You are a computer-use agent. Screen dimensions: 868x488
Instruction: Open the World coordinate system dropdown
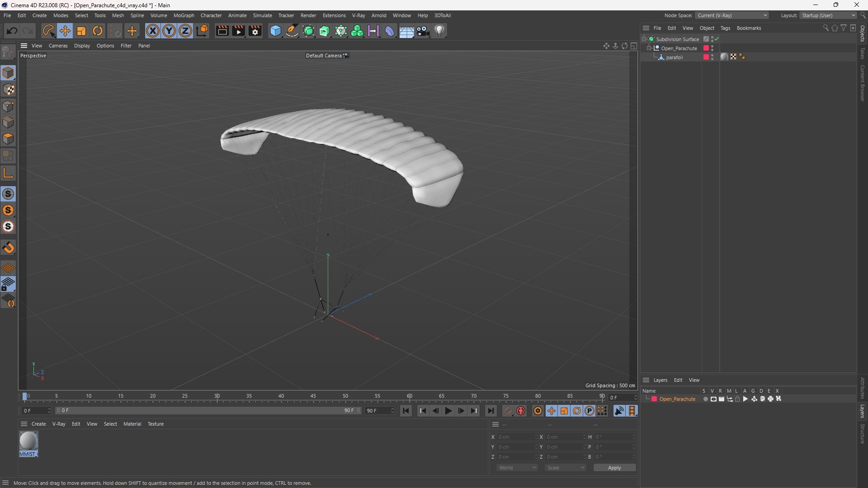[x=517, y=468]
